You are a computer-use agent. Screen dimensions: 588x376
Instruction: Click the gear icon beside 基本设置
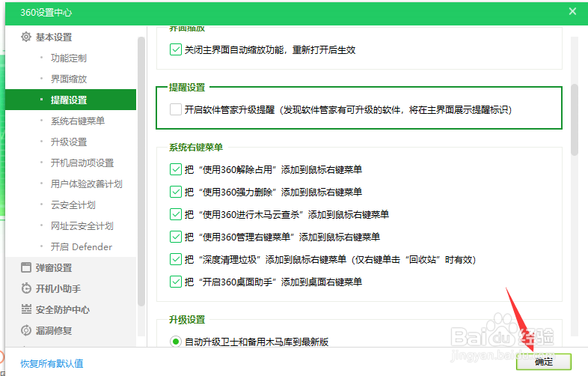[26, 37]
